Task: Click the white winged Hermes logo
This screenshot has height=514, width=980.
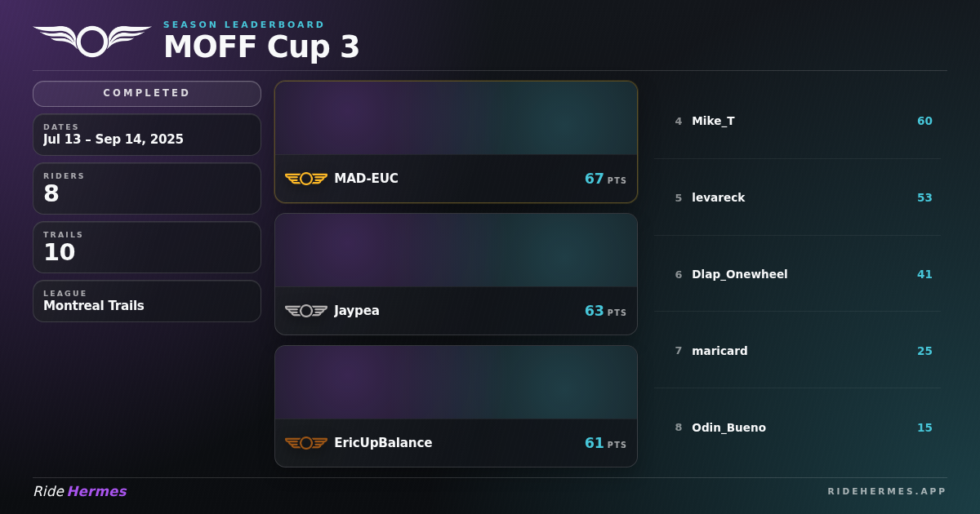Action: pyautogui.click(x=92, y=41)
